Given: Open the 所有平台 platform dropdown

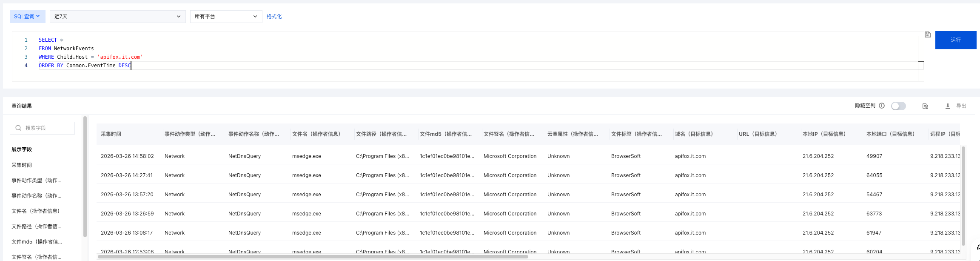Looking at the screenshot, I should tap(226, 17).
